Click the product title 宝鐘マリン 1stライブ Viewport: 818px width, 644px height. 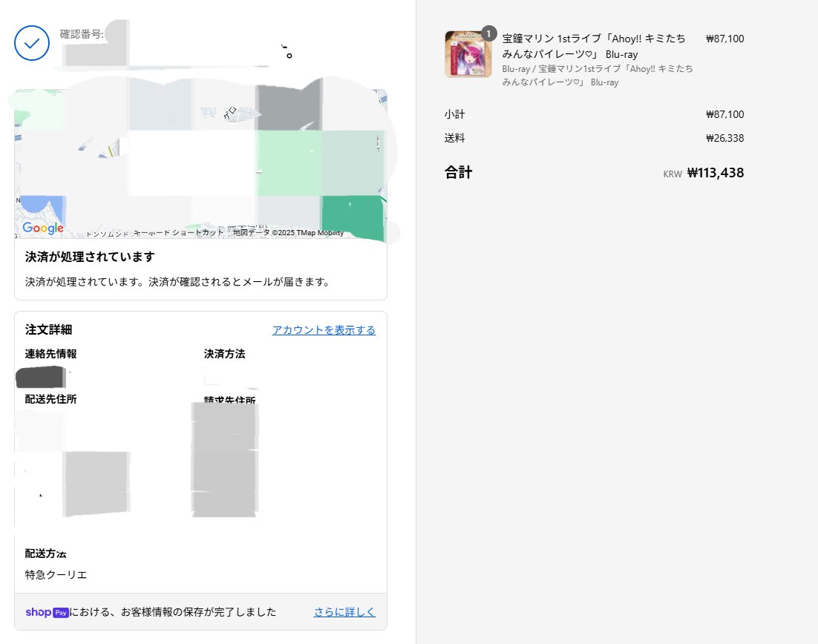(x=594, y=46)
